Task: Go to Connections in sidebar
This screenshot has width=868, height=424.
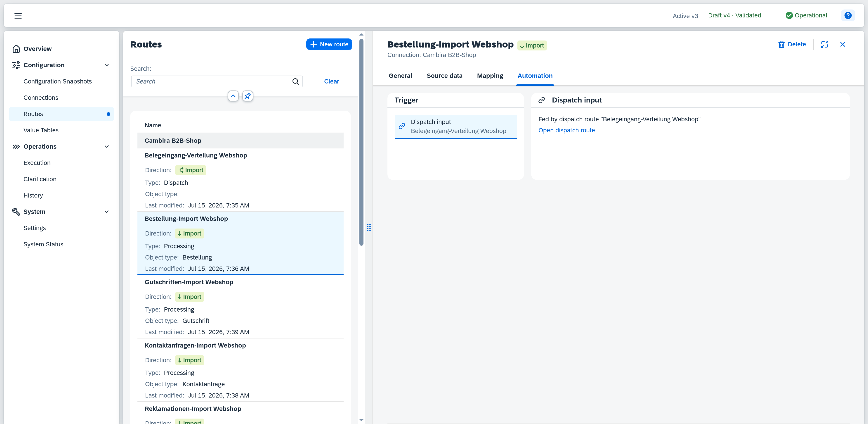Action: tap(61, 98)
